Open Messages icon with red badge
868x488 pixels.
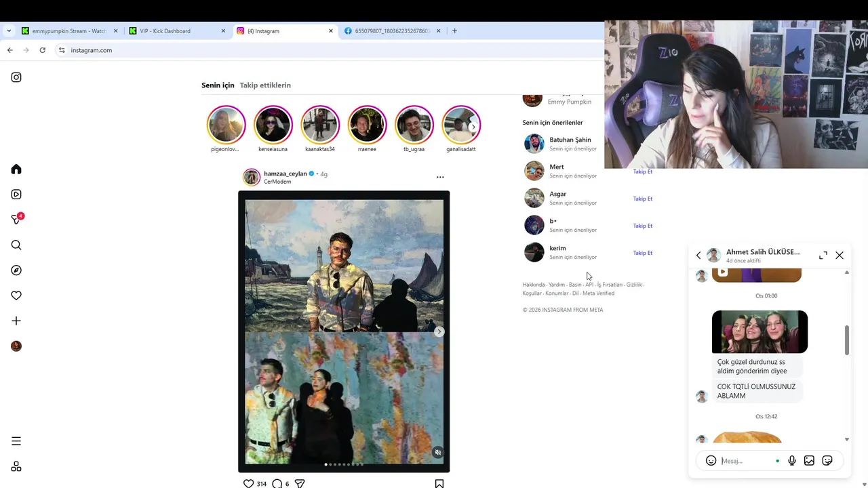pyautogui.click(x=17, y=219)
